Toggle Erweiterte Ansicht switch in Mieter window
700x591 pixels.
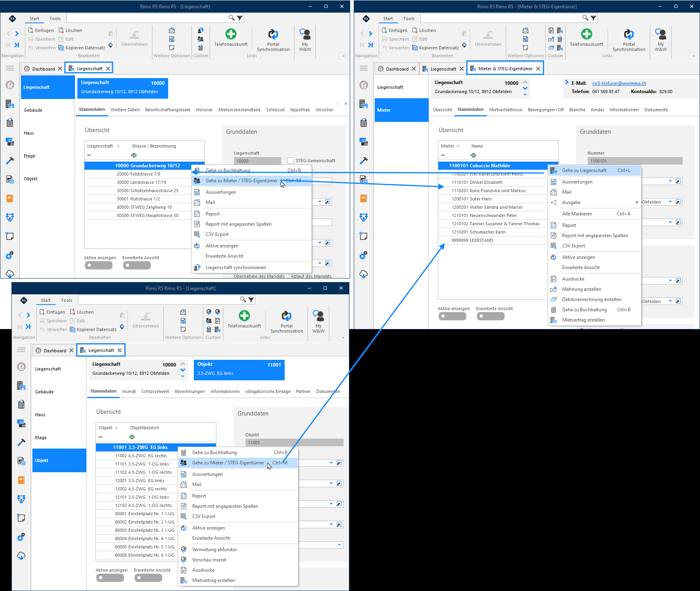[491, 316]
